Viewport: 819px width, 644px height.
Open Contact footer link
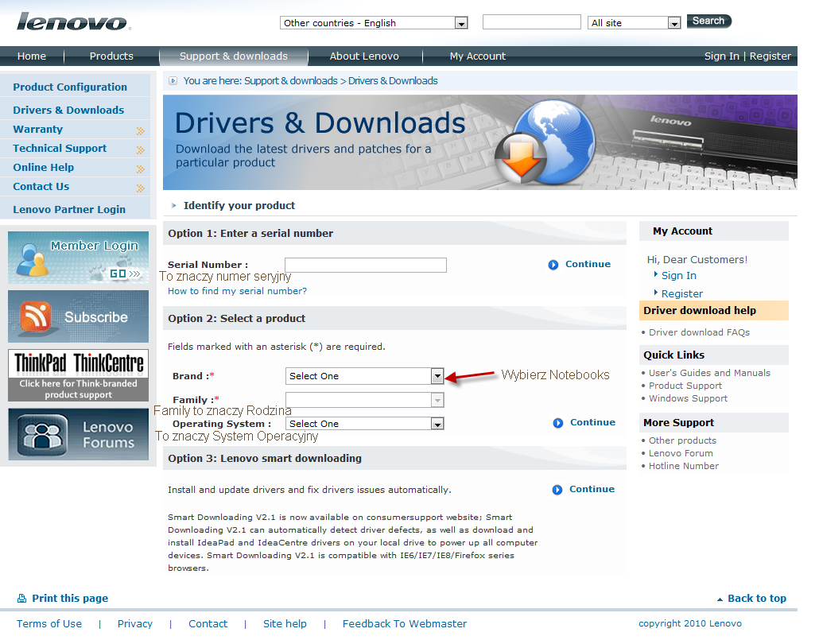208,623
